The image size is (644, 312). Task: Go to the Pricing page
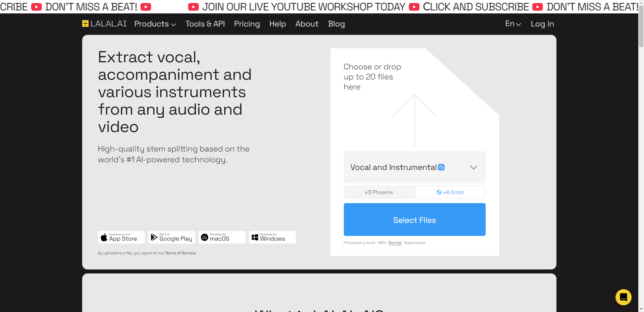pyautogui.click(x=247, y=24)
